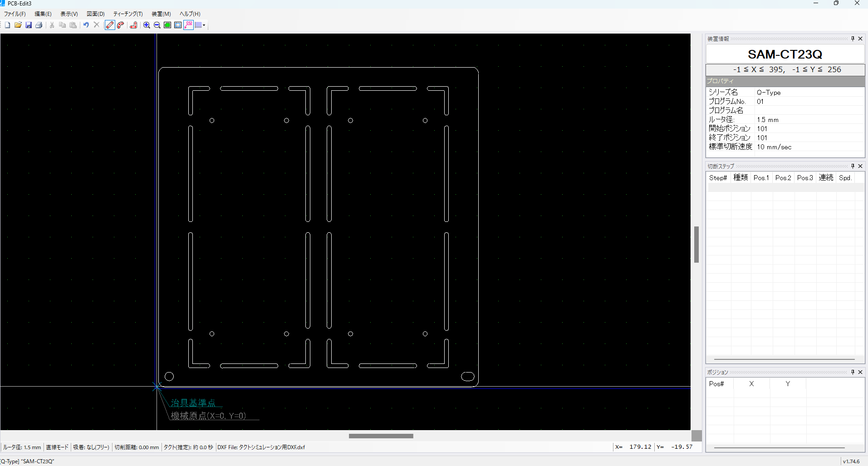Screen dimensions: 868x466
Task: Toggle auto-hide pin on the 装置情報 panel
Action: [852, 39]
